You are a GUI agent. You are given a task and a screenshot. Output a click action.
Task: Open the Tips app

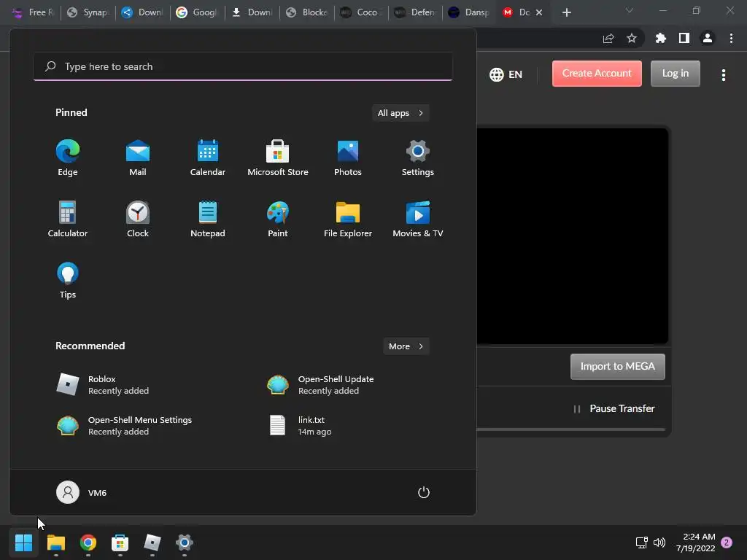68,281
